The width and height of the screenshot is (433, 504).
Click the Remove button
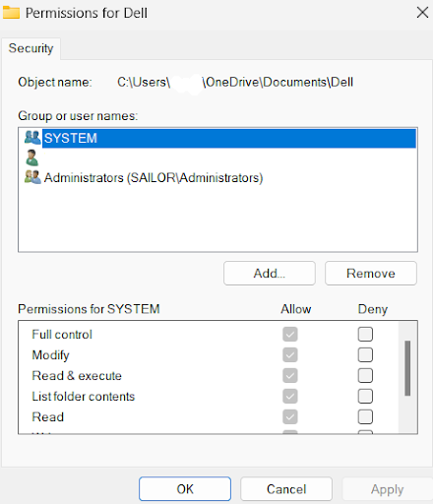371,273
